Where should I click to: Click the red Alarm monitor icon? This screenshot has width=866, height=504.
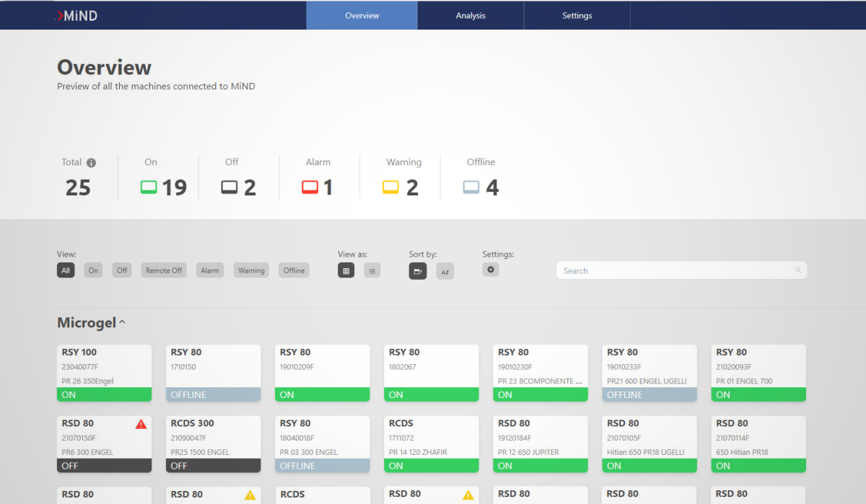click(310, 187)
